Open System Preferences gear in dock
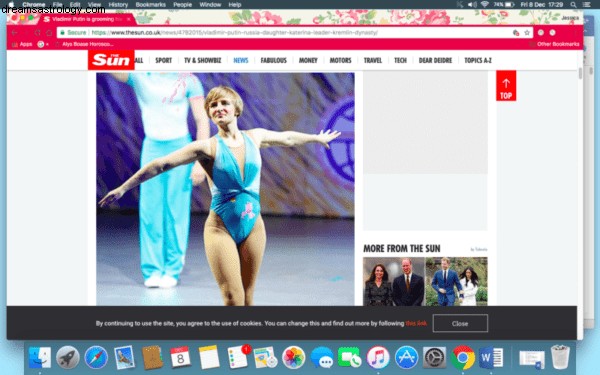This screenshot has height=375, width=600. point(434,357)
